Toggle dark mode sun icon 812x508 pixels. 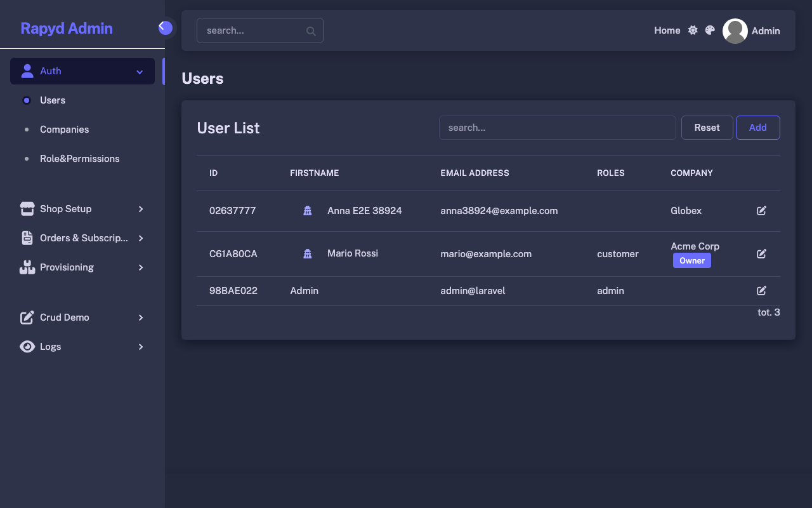pos(693,30)
